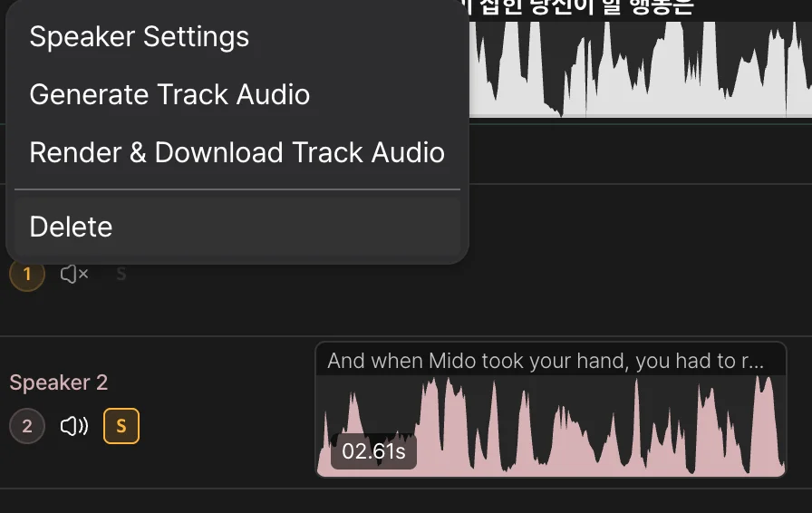This screenshot has height=513, width=812.
Task: Click the "And when Mido took your hand" caption
Action: (x=544, y=361)
